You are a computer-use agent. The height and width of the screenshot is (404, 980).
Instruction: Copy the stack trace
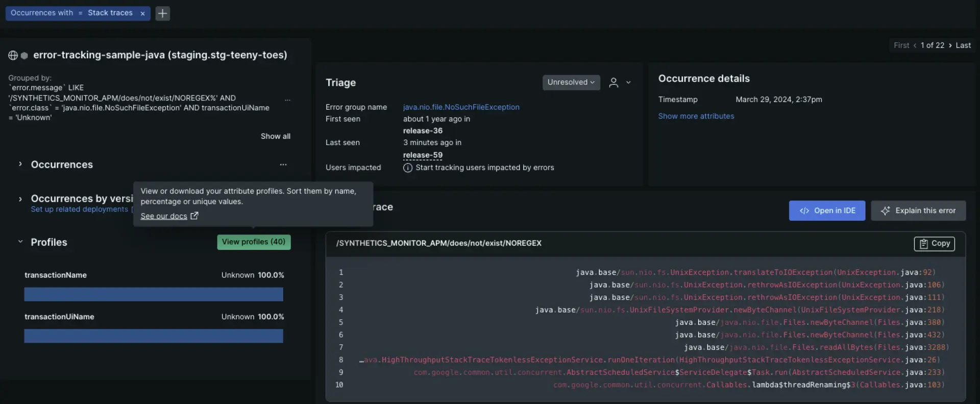(x=934, y=244)
